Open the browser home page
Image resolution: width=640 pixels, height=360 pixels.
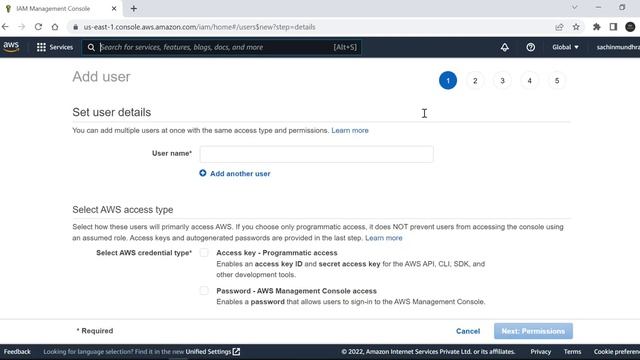click(55, 27)
